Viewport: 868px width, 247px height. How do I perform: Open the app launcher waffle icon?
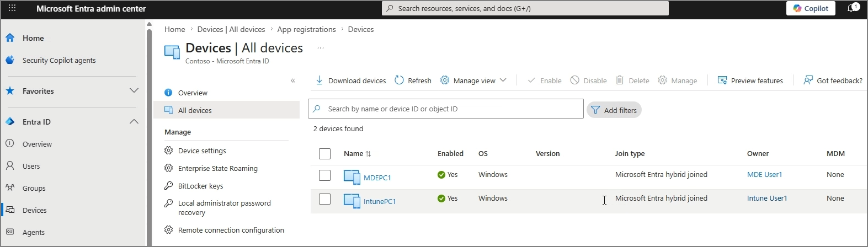point(12,8)
